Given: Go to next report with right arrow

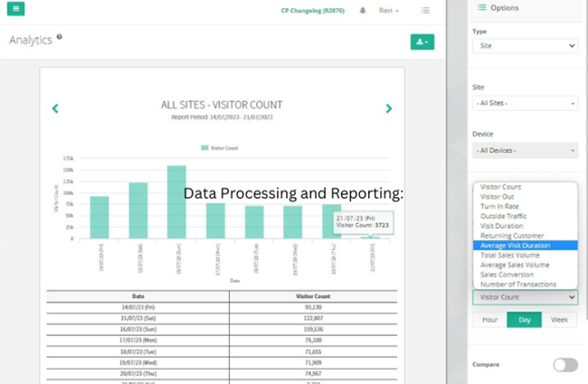Looking at the screenshot, I should click(389, 108).
